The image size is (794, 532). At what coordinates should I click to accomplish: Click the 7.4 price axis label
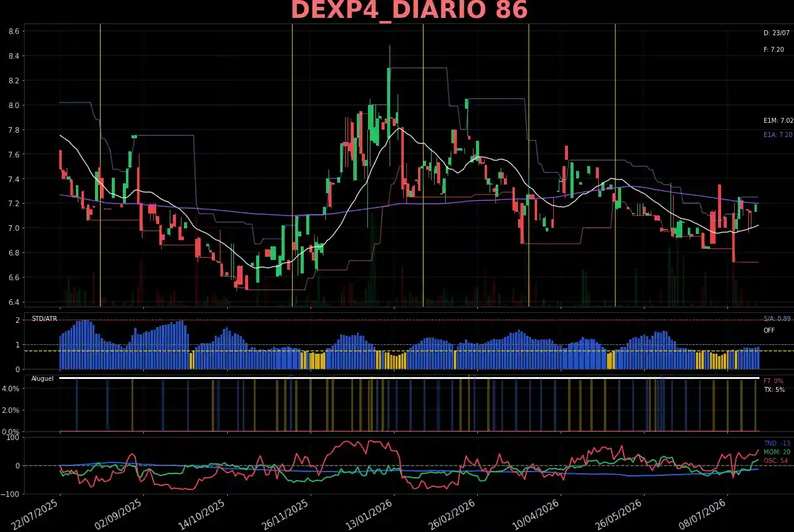(x=14, y=180)
